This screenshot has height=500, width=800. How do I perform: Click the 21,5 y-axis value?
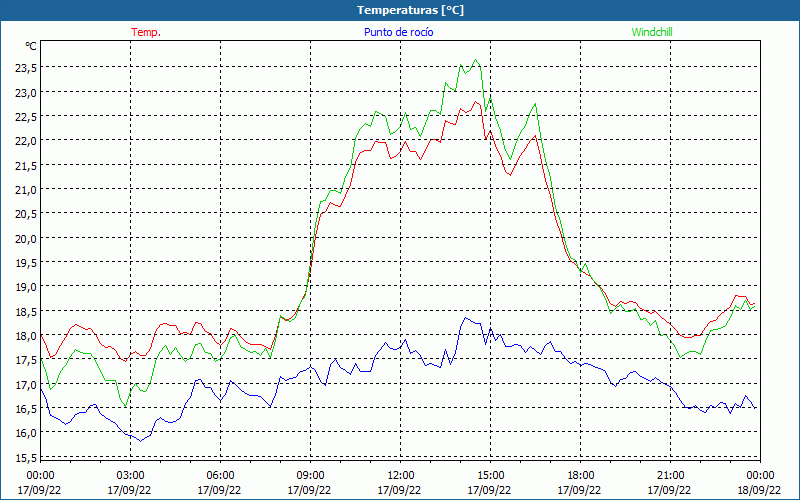click(x=26, y=166)
